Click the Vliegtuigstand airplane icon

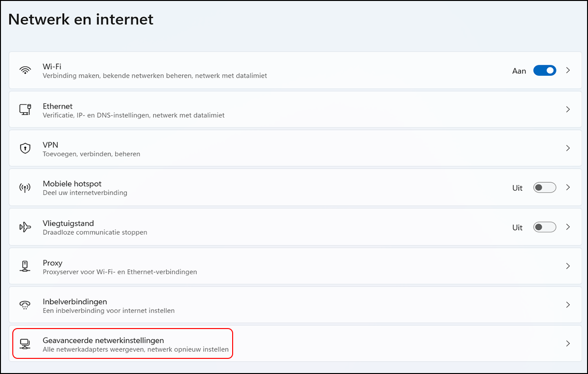coord(25,227)
